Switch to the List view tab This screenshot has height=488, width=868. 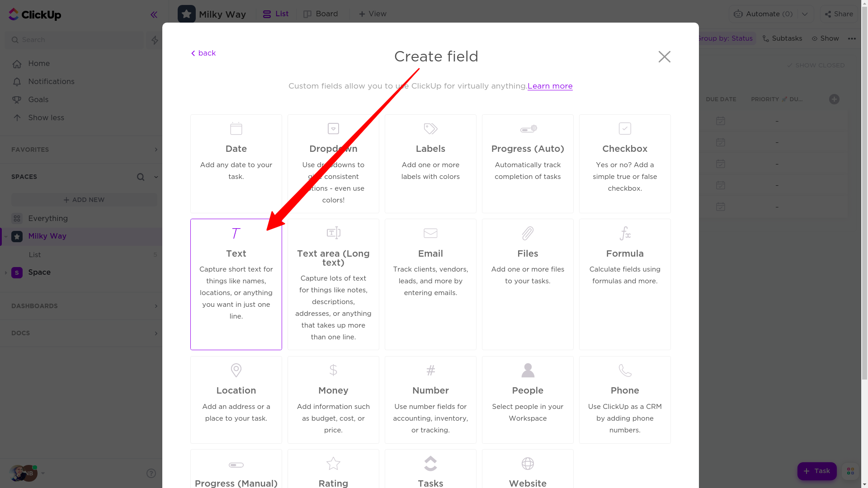[x=276, y=14]
